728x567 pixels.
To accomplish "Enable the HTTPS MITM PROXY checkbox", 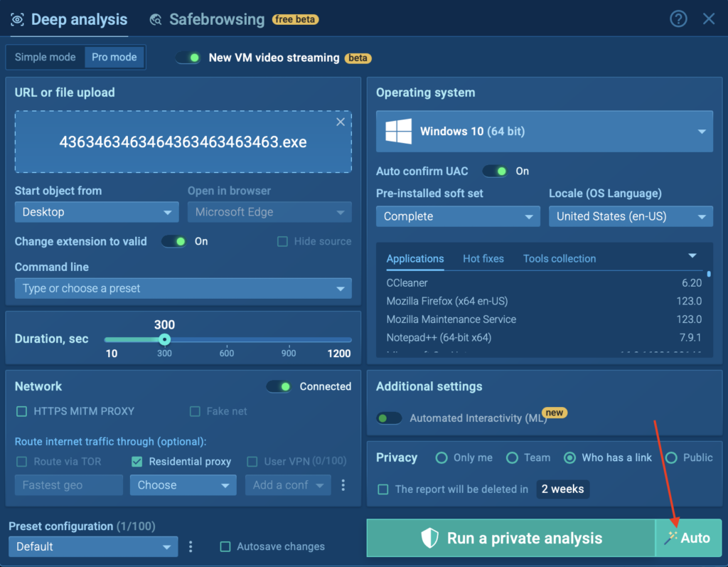I will (22, 411).
